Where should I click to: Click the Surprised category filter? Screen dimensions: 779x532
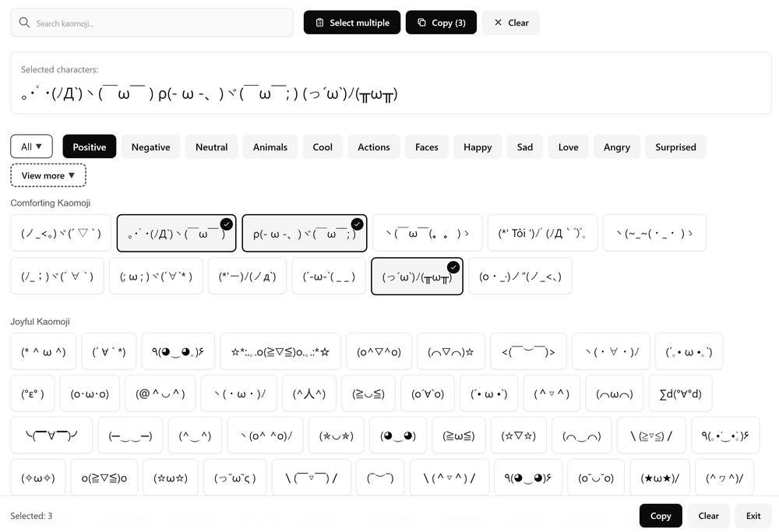[x=675, y=146]
